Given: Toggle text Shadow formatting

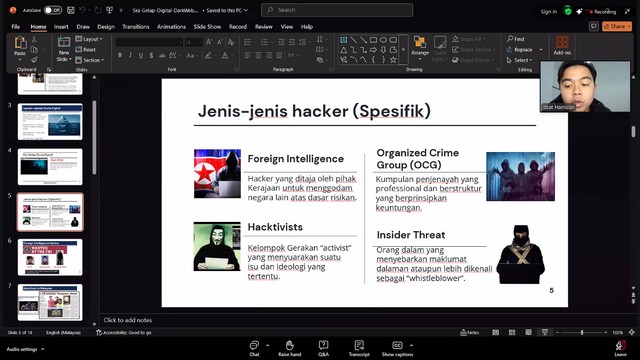Looking at the screenshot, I should click(151, 55).
